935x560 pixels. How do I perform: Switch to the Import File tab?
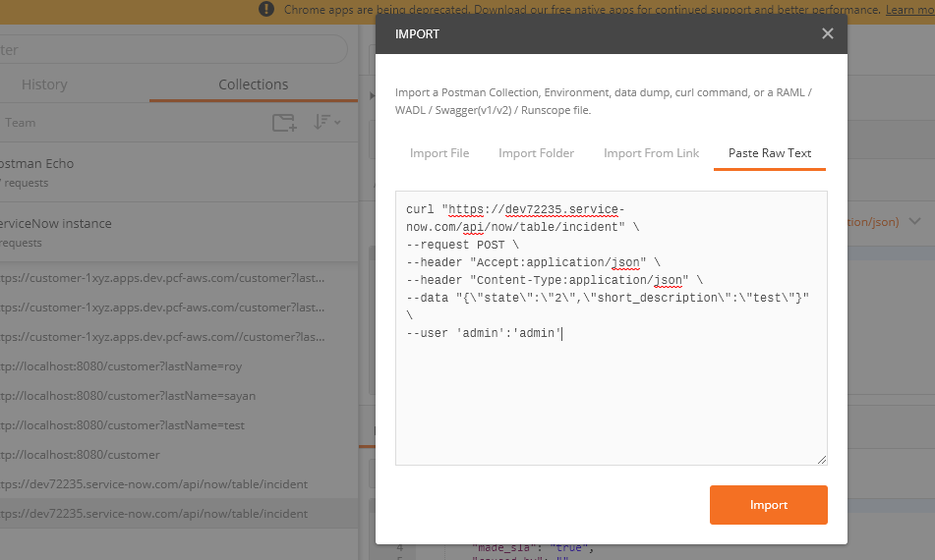[439, 153]
